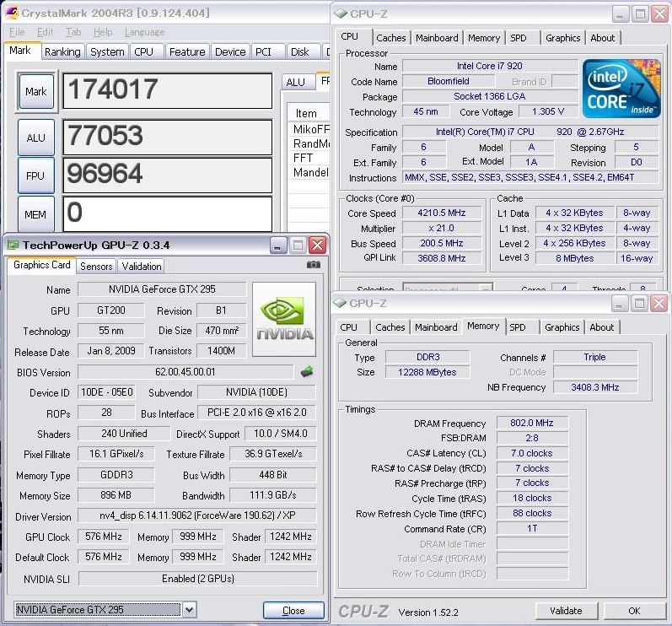Open the Language menu in CrystalMark
Screen dimensions: 672x626
pos(144,32)
